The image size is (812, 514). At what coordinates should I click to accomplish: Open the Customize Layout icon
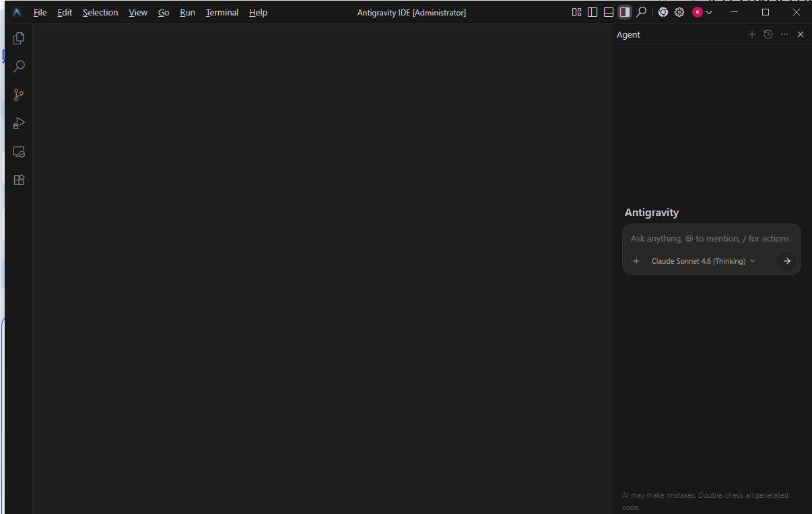click(576, 12)
